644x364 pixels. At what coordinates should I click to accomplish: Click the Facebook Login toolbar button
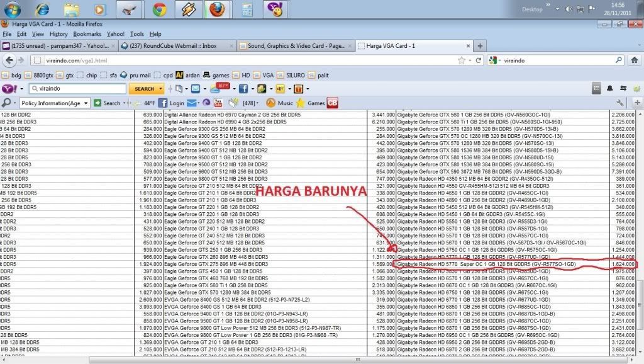171,103
